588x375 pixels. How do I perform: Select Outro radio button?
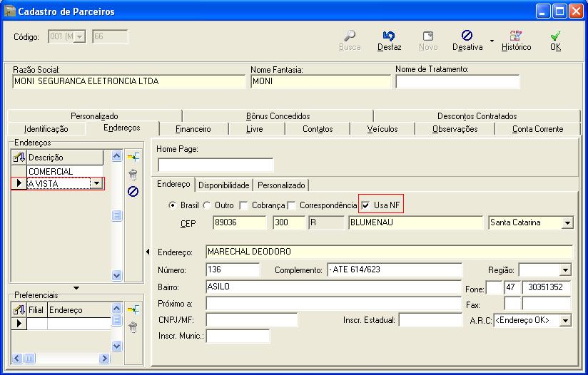pos(207,205)
